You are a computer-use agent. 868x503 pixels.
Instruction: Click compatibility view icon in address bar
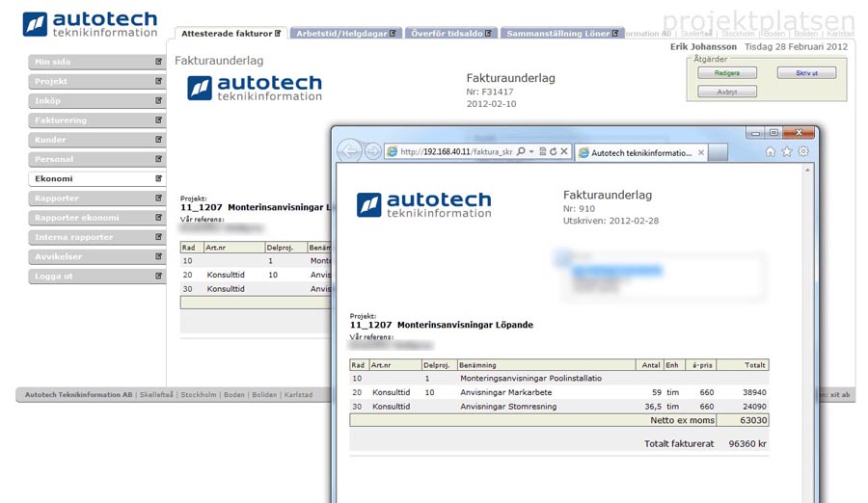(542, 151)
